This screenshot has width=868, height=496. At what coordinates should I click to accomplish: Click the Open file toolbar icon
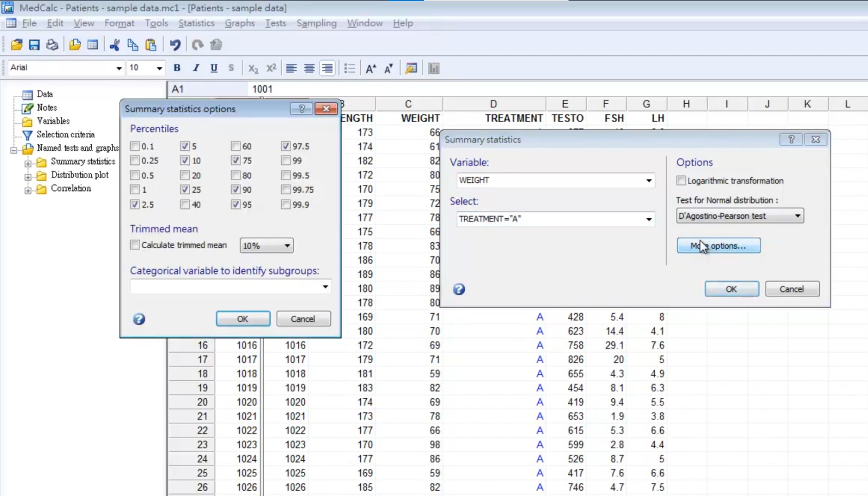[x=17, y=44]
